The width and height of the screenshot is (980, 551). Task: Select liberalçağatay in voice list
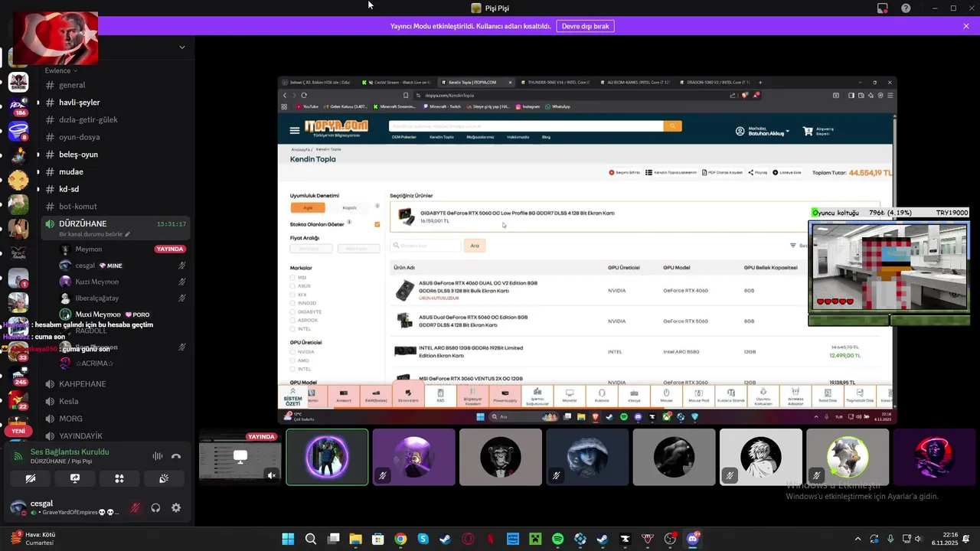(122, 298)
